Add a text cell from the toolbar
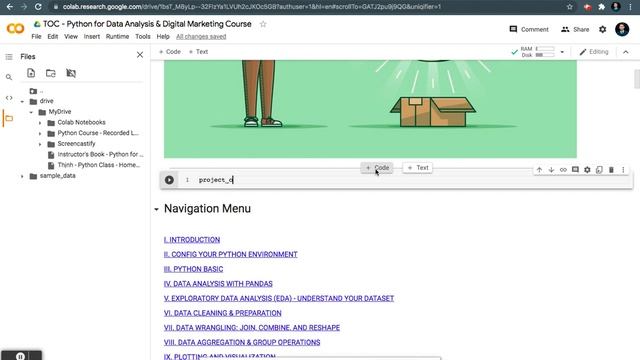The width and height of the screenshot is (640, 360). [x=198, y=52]
